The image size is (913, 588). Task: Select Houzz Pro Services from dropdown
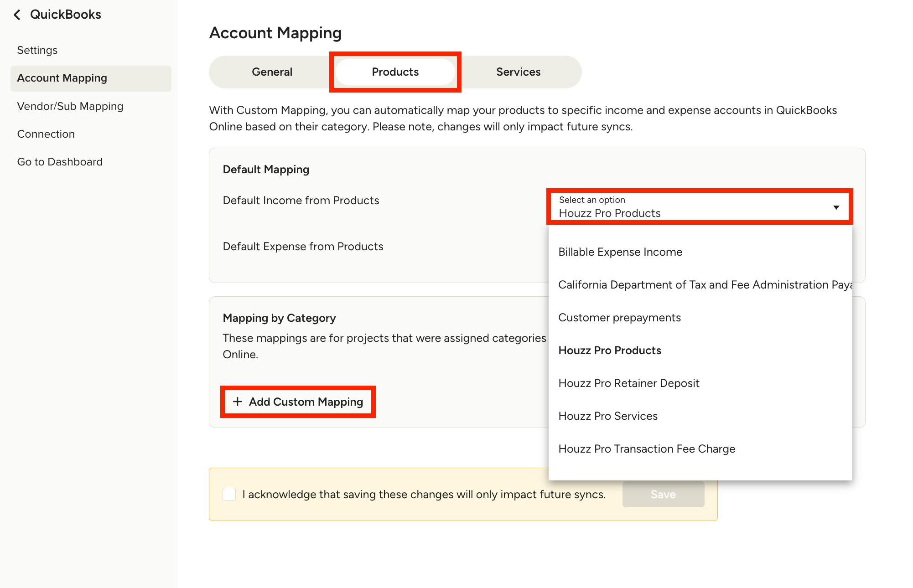tap(608, 416)
